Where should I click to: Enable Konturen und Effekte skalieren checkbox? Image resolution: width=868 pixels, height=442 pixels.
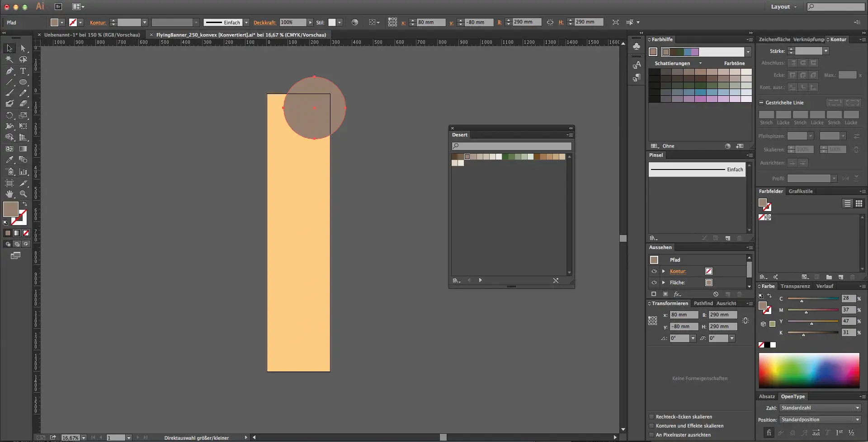(x=651, y=426)
